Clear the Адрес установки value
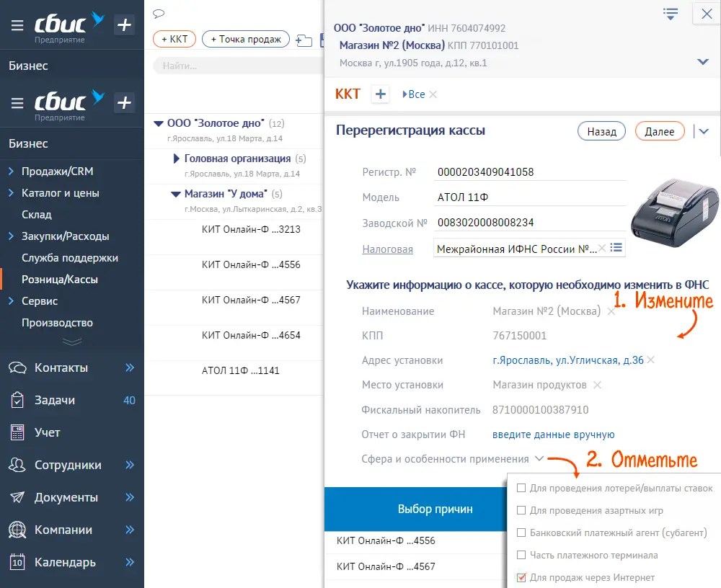 point(650,360)
